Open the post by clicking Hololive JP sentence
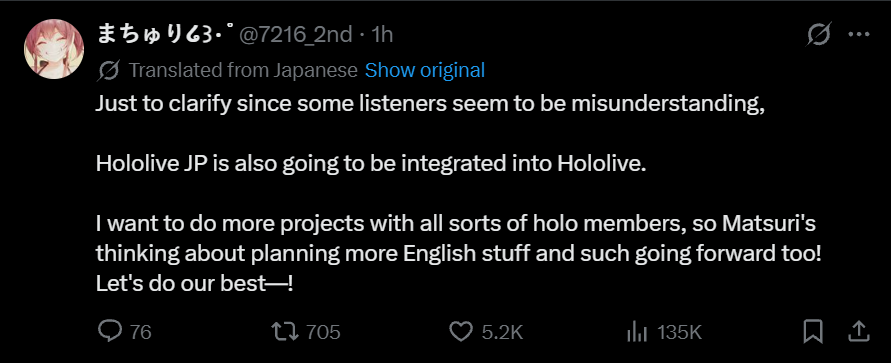Viewport: 891px width, 363px height. coord(372,164)
